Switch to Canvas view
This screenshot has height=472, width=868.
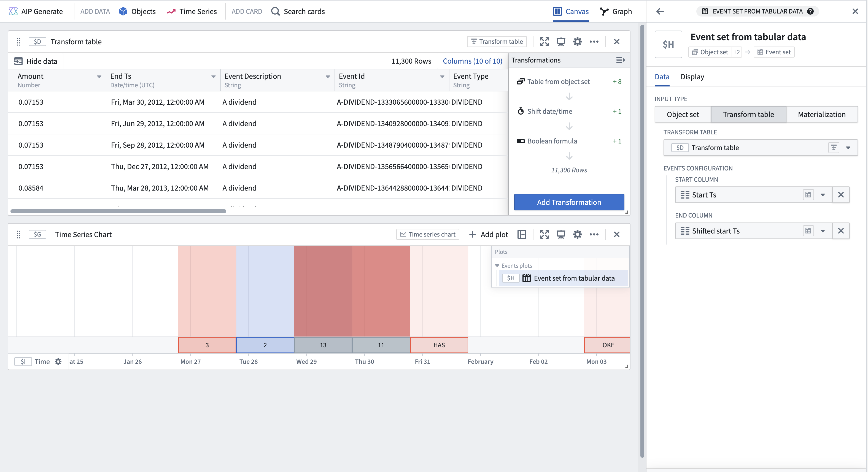pyautogui.click(x=571, y=12)
